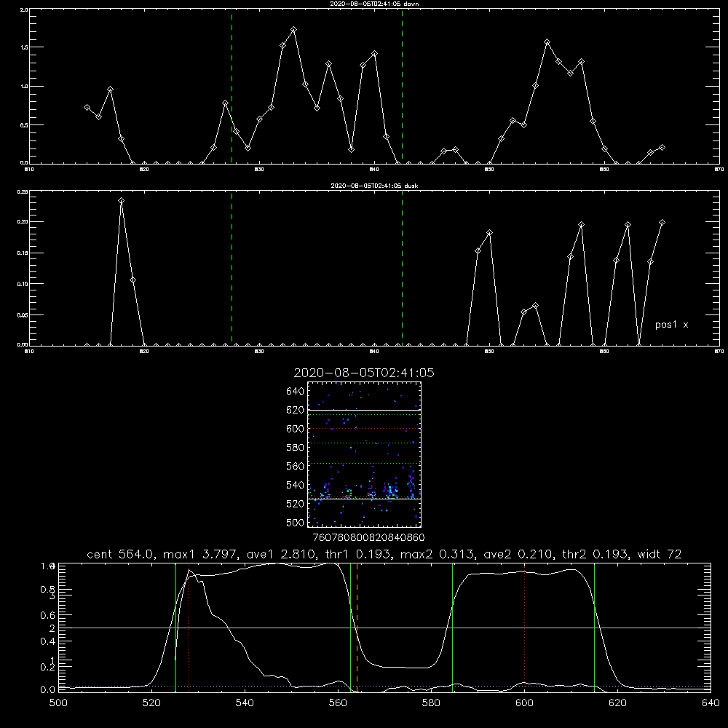This screenshot has height=728, width=728.
Task: Click the right green dashed line in dusk plot
Action: (x=402, y=269)
